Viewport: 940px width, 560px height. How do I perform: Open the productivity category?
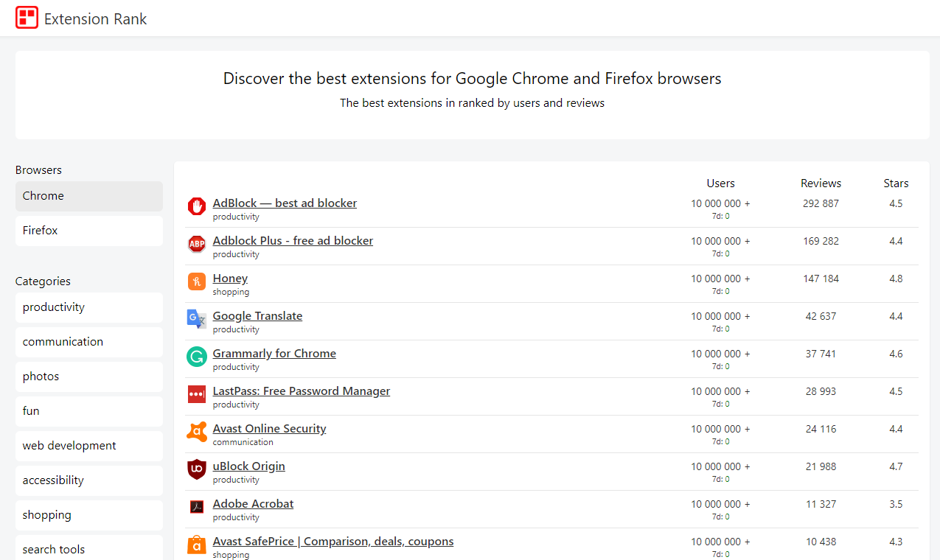click(x=88, y=307)
